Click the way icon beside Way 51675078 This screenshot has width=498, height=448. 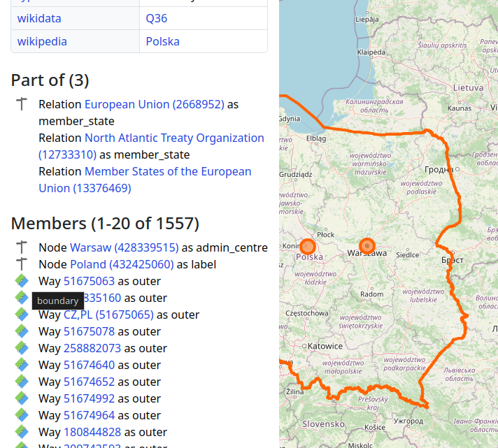coord(22,331)
